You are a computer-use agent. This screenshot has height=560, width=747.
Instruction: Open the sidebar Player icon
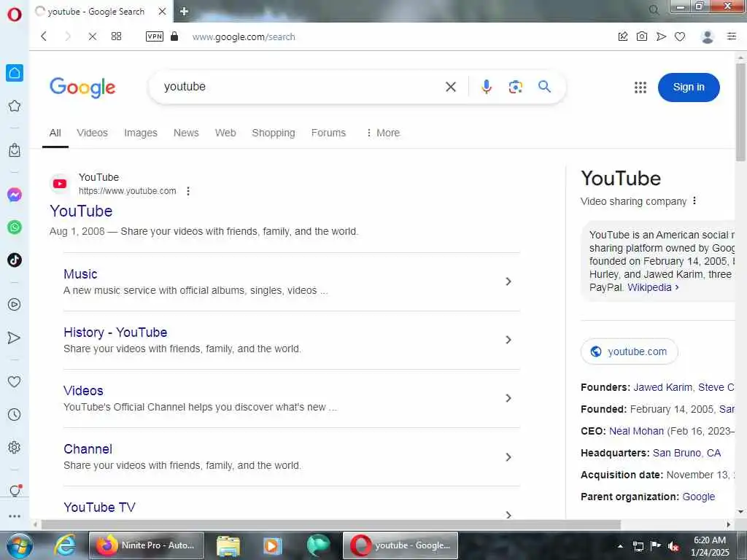15,304
